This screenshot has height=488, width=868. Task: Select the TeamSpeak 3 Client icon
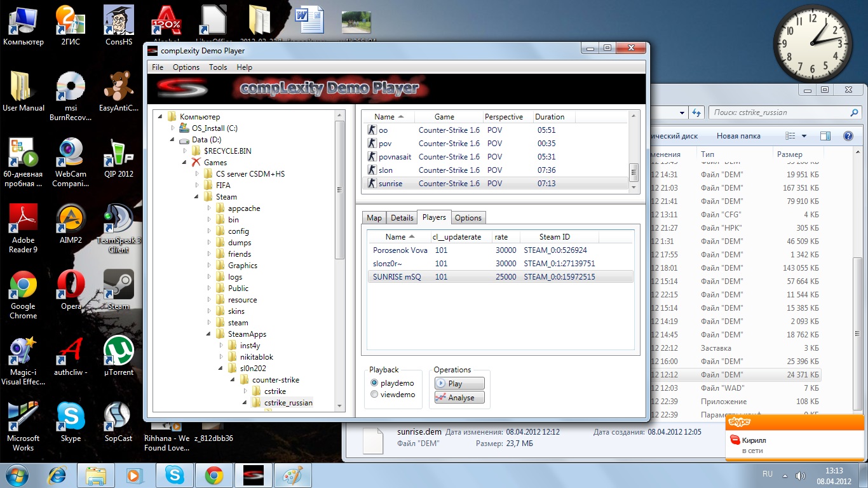pyautogui.click(x=119, y=229)
